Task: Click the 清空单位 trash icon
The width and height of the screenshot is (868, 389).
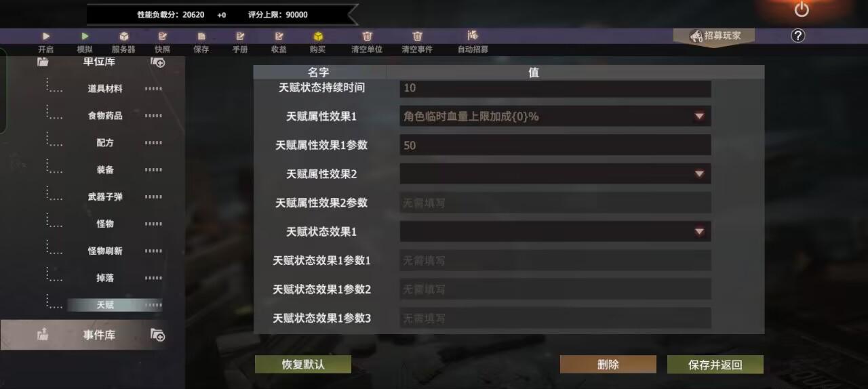Action: (367, 37)
